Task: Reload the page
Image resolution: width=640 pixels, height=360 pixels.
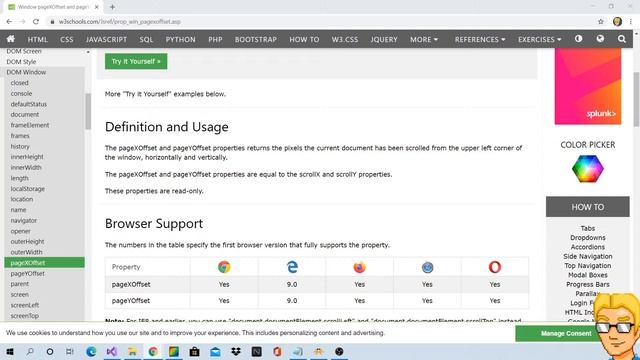Action: pos(36,22)
